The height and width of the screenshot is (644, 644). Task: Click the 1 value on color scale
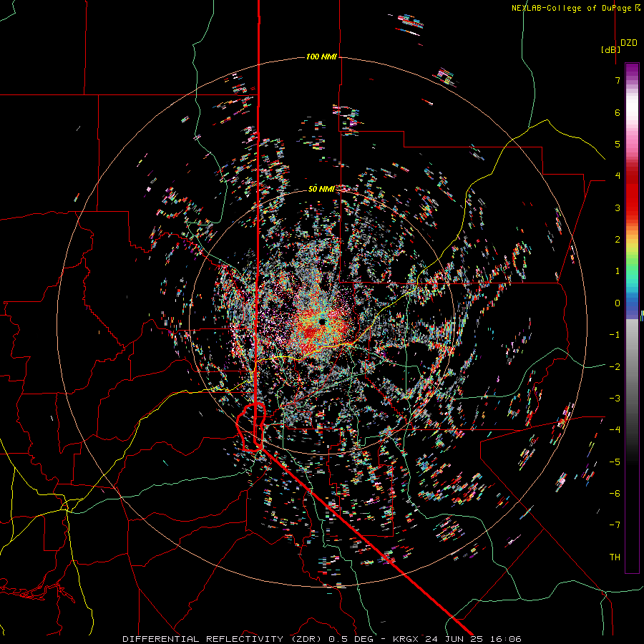pyautogui.click(x=618, y=271)
